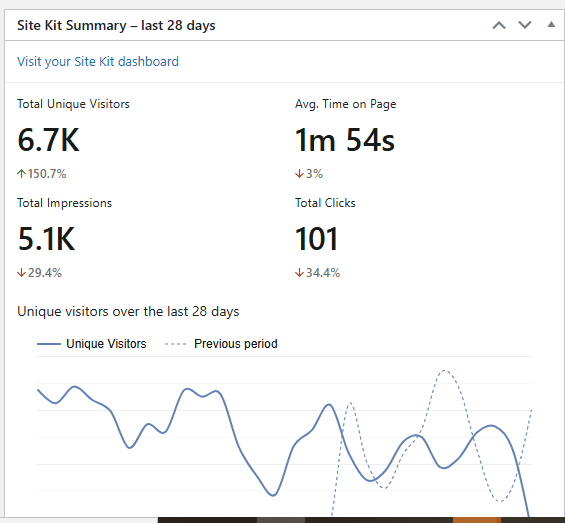This screenshot has width=565, height=523.
Task: Move Site Kit Summary widget down
Action: tap(525, 25)
